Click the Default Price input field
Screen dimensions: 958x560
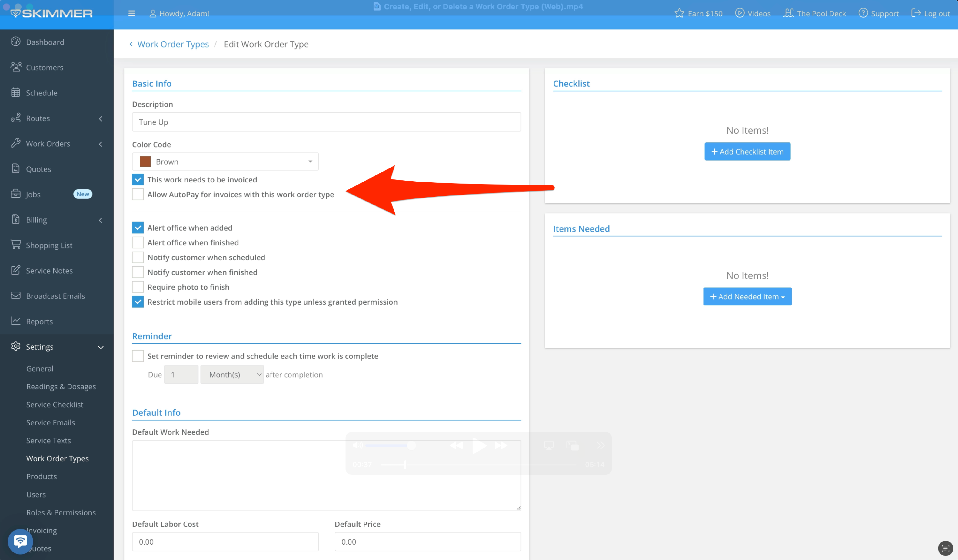pyautogui.click(x=427, y=541)
